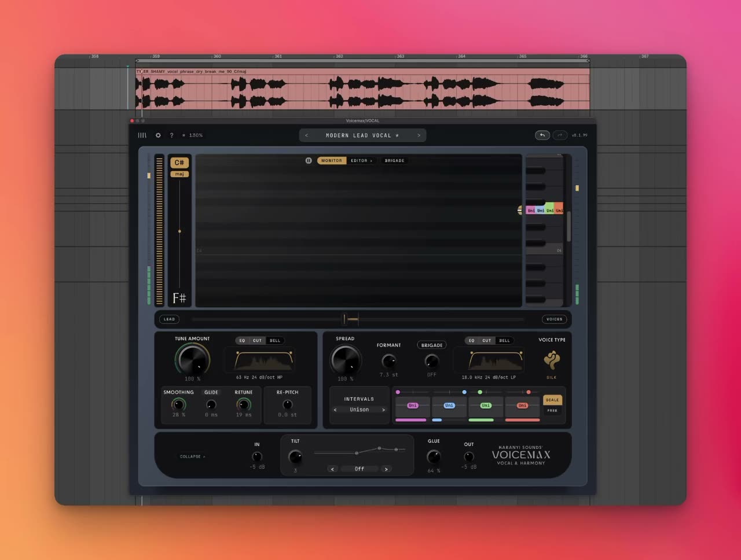This screenshot has height=560, width=741.
Task: Select next tilt mode arrow
Action: (386, 469)
